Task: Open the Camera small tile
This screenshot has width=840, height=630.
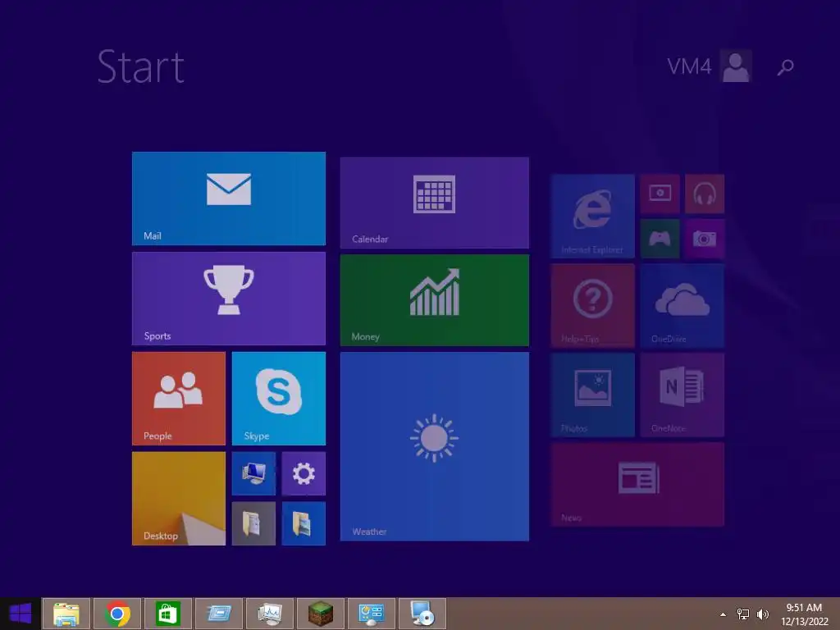Action: coord(705,239)
